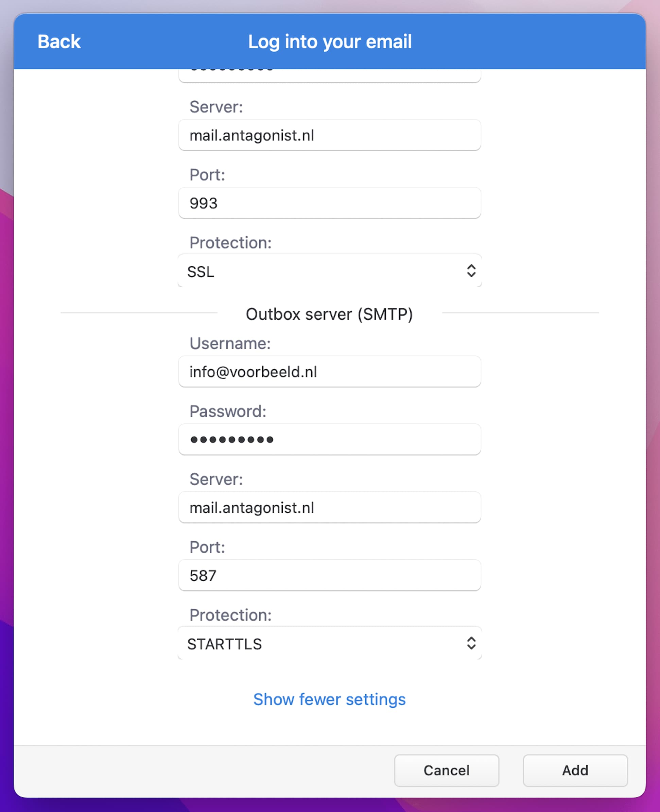Viewport: 660px width, 812px height.
Task: Open the STARTTLS protection dropdown
Action: [x=330, y=643]
